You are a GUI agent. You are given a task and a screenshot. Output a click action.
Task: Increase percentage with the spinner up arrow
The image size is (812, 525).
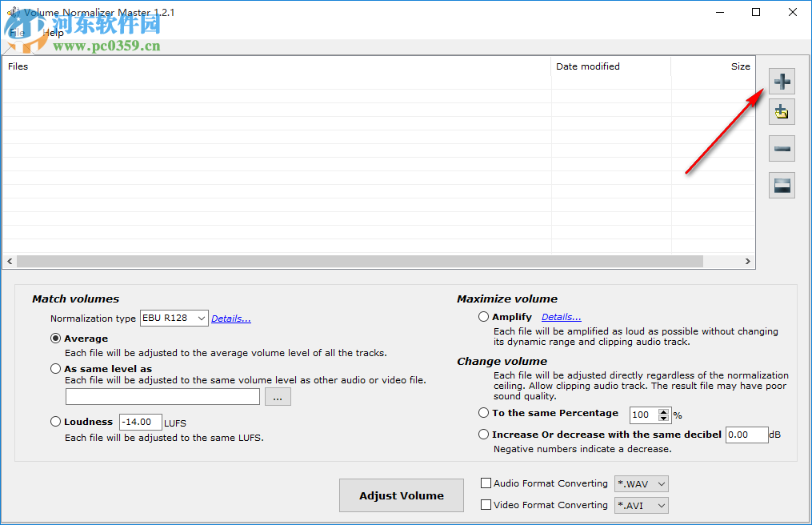click(x=664, y=411)
